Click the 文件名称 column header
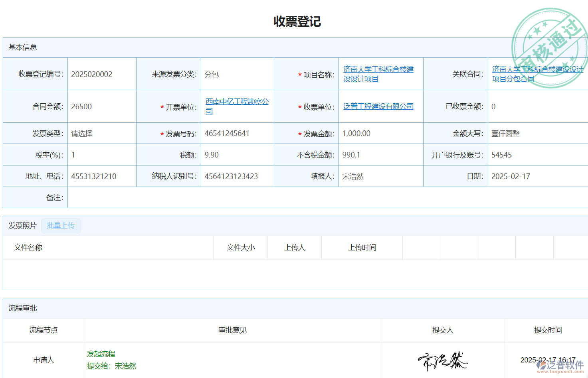The image size is (588, 378). 28,248
